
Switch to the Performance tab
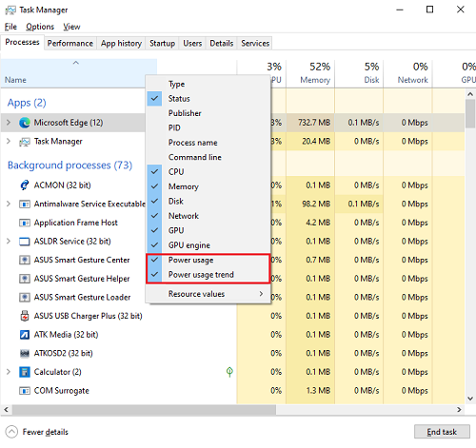[70, 43]
